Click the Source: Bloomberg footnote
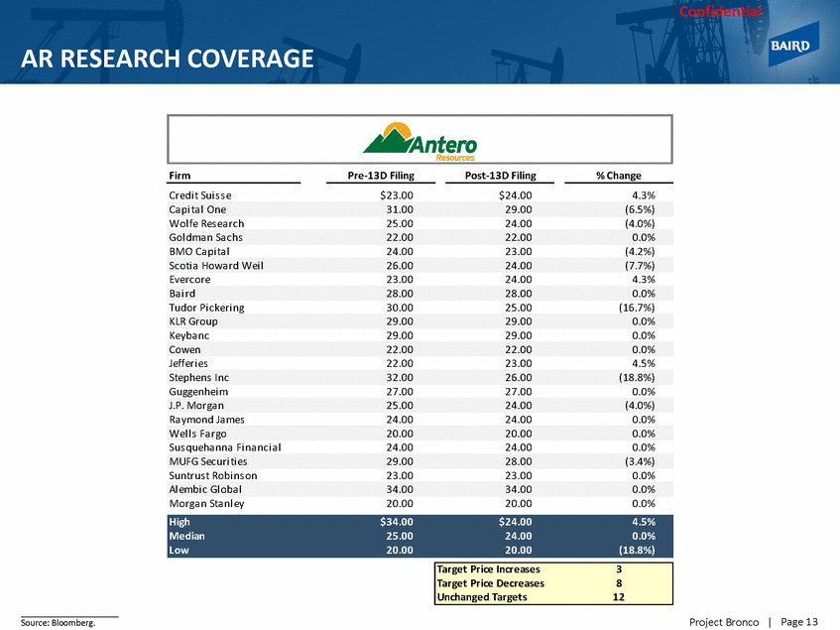 tap(58, 623)
